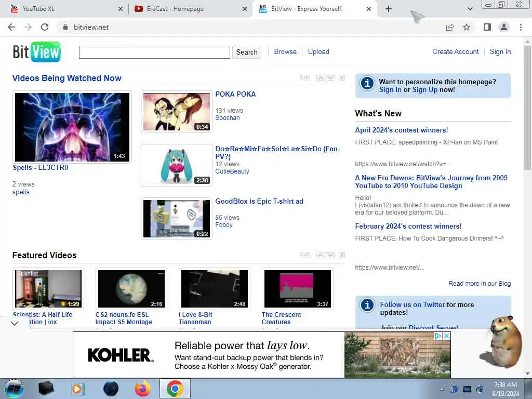The image size is (532, 399).
Task: Open the Chrome profile icon
Action: tap(504, 27)
